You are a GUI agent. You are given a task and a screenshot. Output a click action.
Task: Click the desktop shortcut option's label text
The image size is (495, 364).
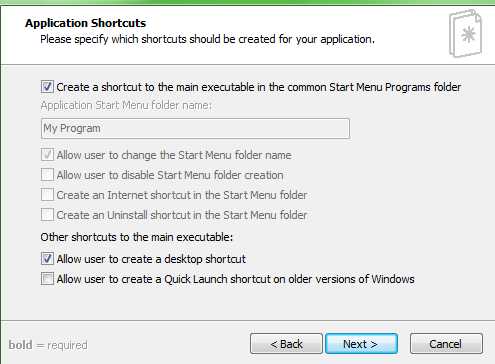[x=151, y=259]
